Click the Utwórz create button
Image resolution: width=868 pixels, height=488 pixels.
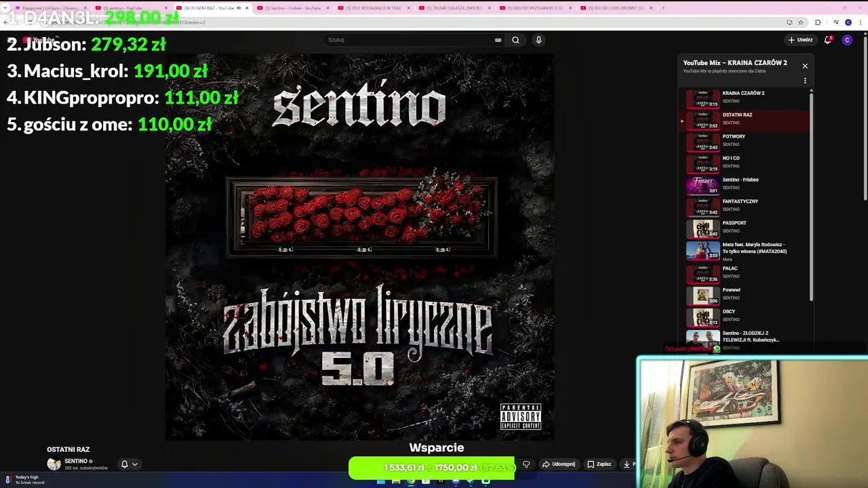pyautogui.click(x=800, y=40)
